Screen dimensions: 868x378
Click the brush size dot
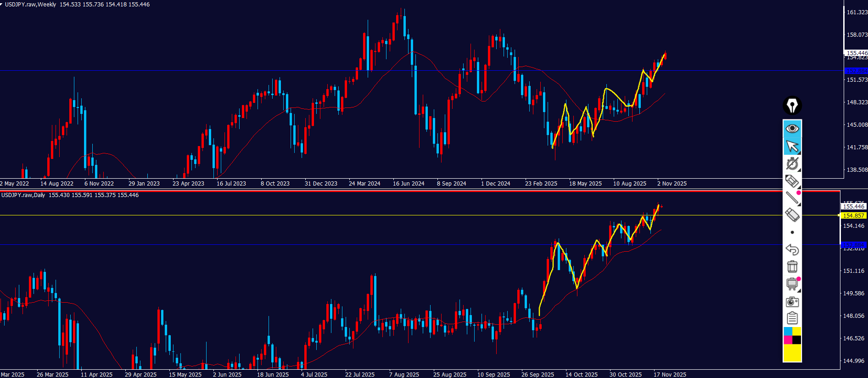click(x=792, y=232)
